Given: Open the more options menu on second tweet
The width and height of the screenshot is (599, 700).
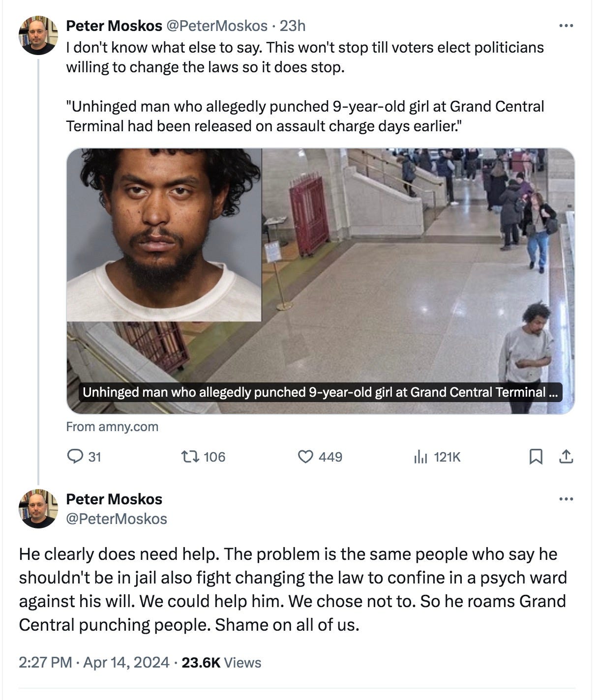Looking at the screenshot, I should click(566, 499).
